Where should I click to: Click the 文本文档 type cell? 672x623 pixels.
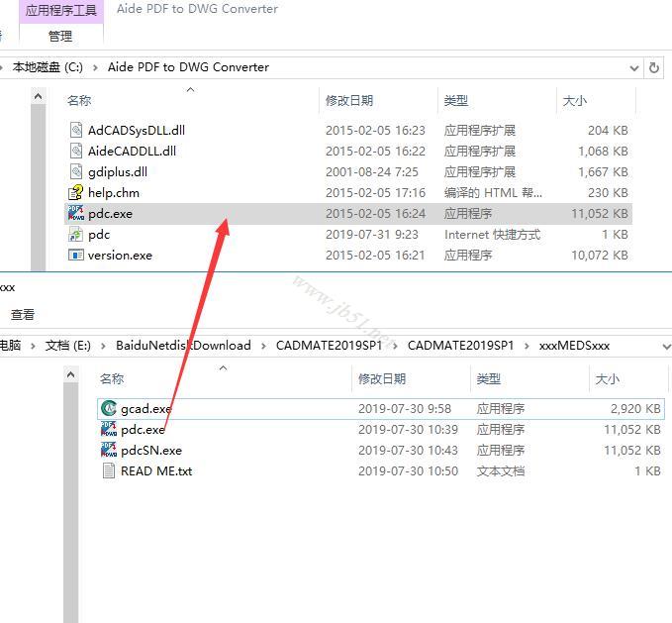pyautogui.click(x=501, y=471)
